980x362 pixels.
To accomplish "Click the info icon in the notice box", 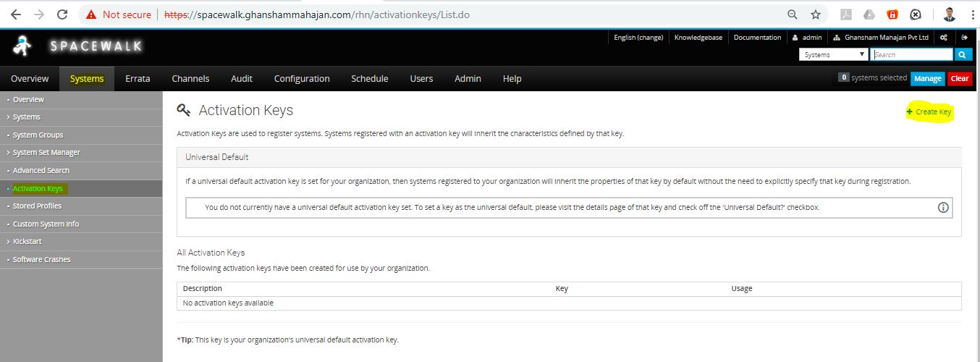I will pos(943,208).
